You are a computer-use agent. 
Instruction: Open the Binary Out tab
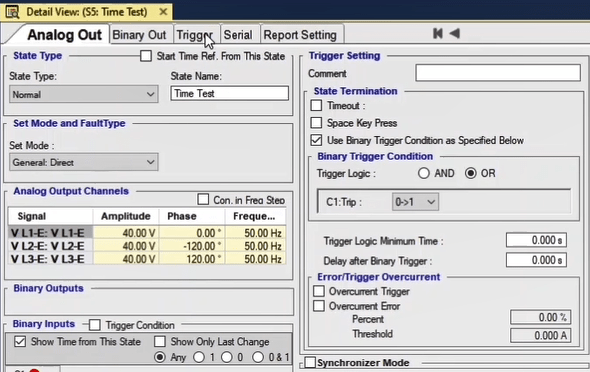[139, 35]
